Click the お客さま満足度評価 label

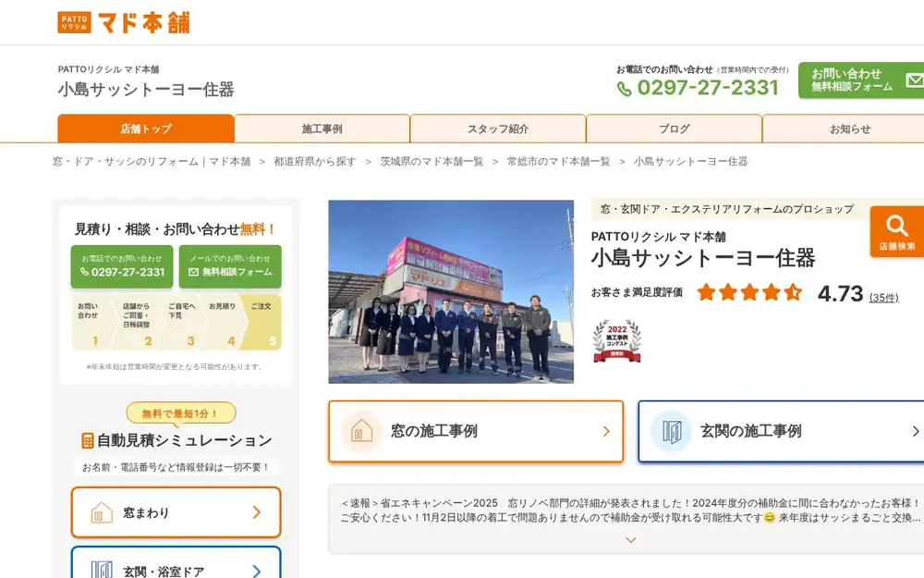637,292
